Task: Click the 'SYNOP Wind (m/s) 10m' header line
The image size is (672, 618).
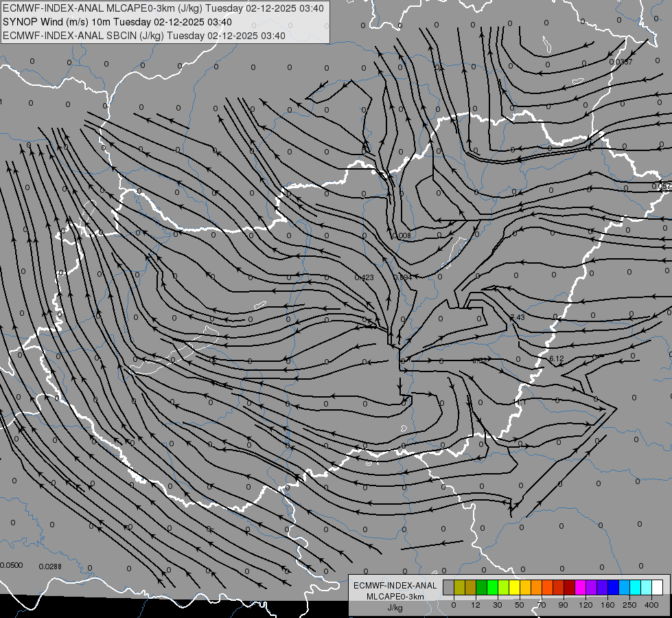Action: coord(117,22)
